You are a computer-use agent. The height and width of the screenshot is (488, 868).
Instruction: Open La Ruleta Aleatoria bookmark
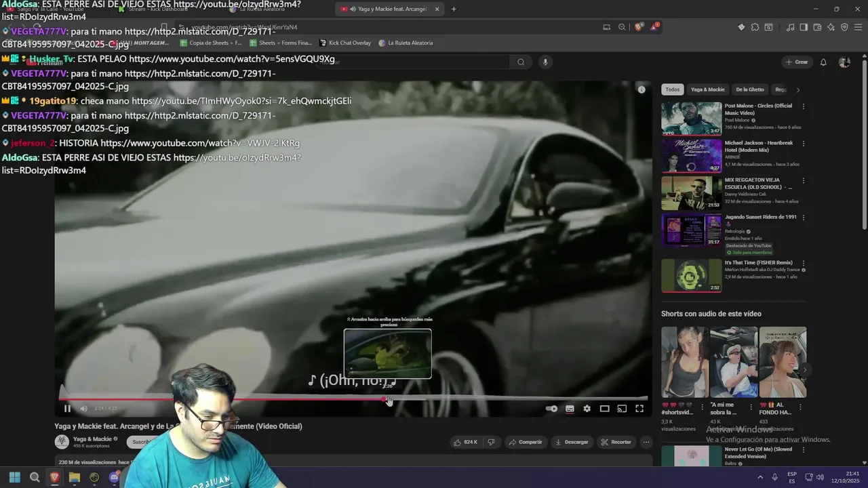[x=406, y=43]
